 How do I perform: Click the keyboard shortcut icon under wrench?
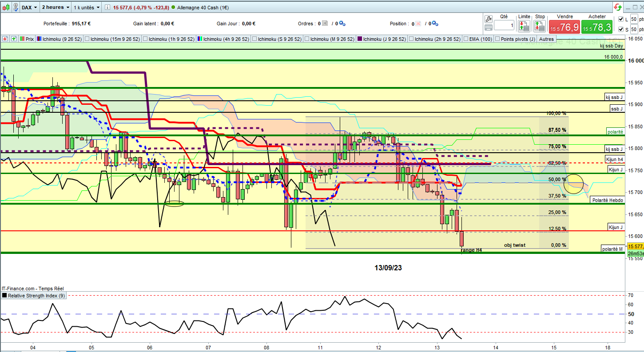pyautogui.click(x=488, y=28)
